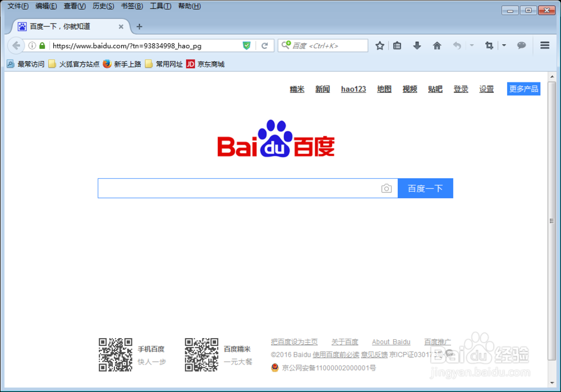
Task: Open the 工具(T) menu
Action: tap(160, 6)
